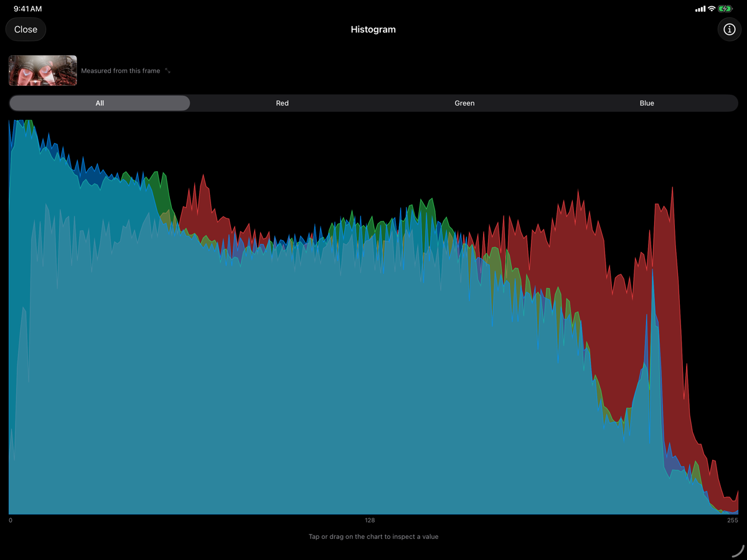Click the Histogram title text
This screenshot has width=747, height=560.
(x=373, y=29)
